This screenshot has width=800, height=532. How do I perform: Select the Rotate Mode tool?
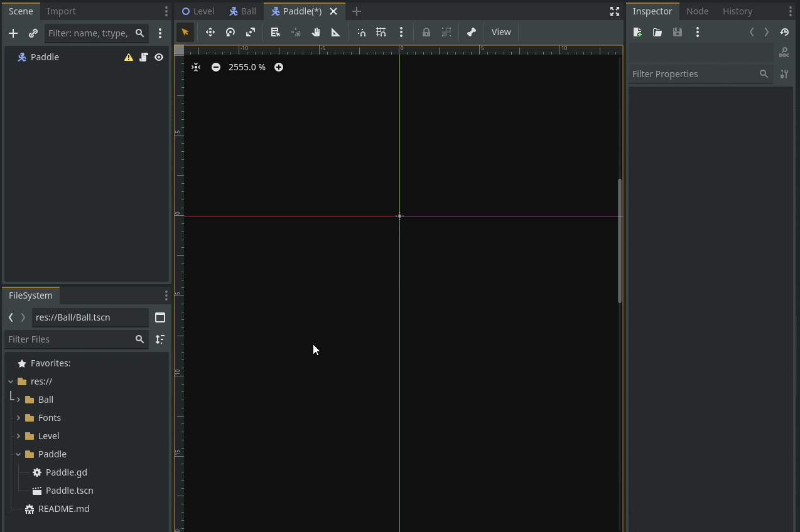pyautogui.click(x=230, y=32)
